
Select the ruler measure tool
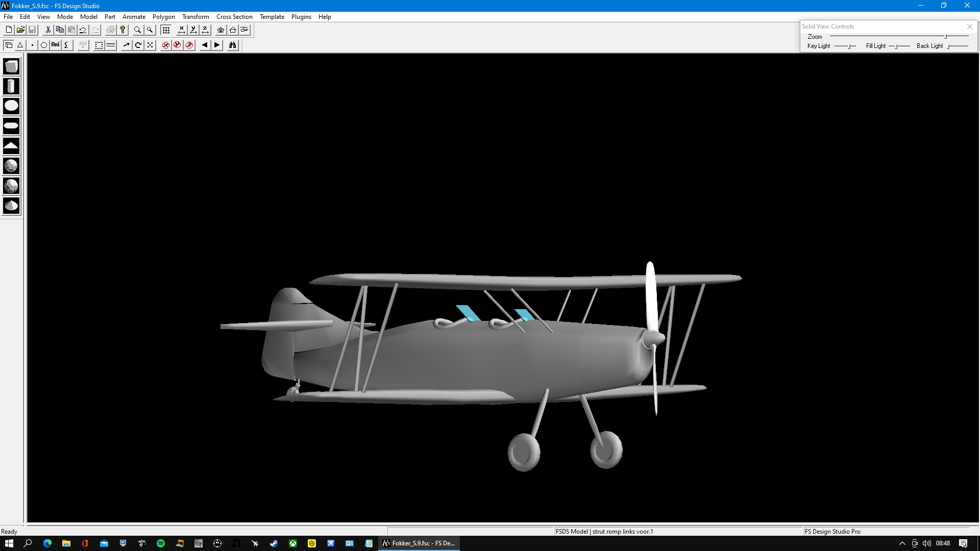[111, 45]
